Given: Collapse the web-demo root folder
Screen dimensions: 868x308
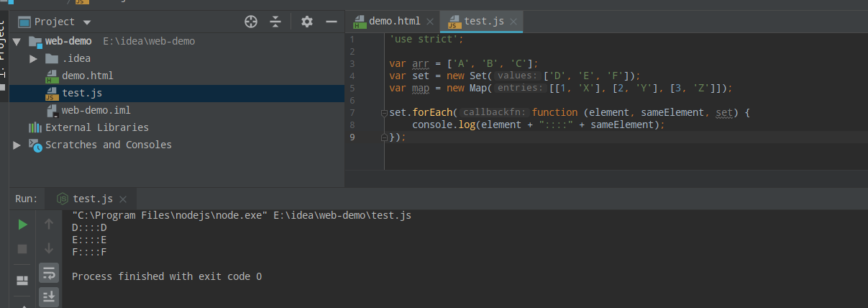Looking at the screenshot, I should pyautogui.click(x=17, y=41).
